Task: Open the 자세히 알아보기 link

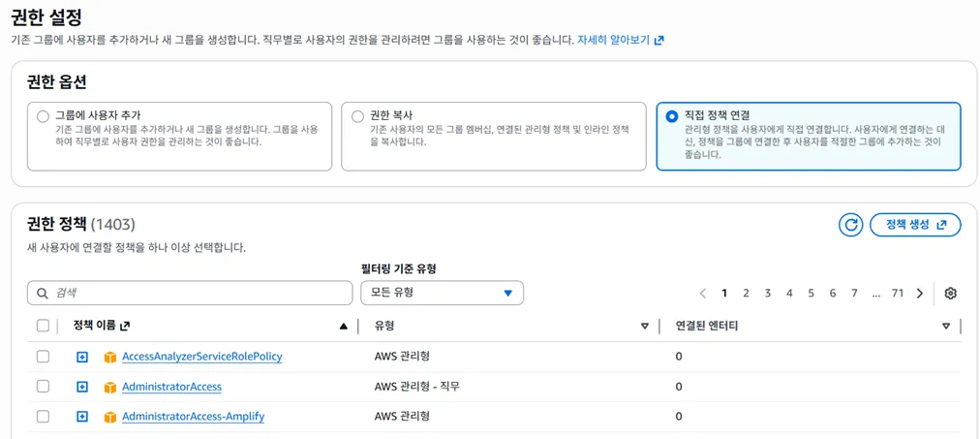Action: click(620, 40)
